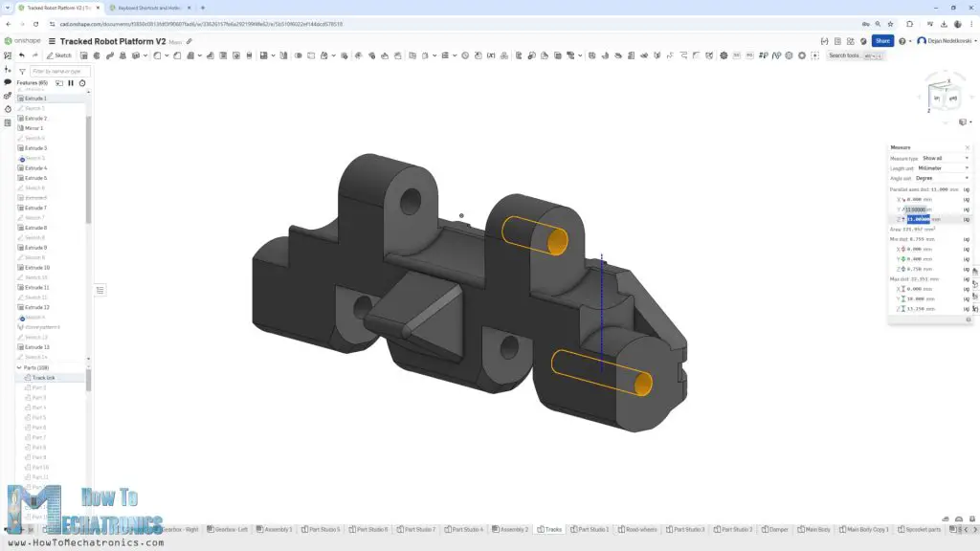This screenshot has height=551, width=980.
Task: Open the Sprocket parts tab
Action: [919, 529]
